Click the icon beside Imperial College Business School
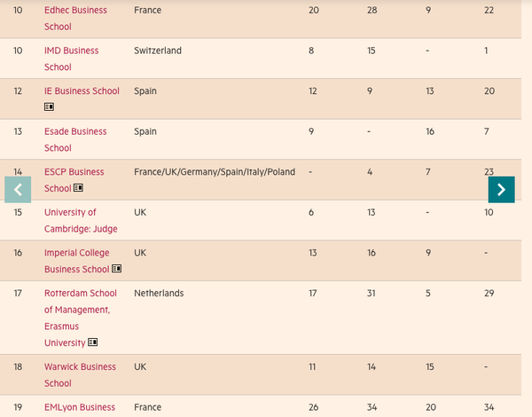The height and width of the screenshot is (417, 532). coord(116,269)
